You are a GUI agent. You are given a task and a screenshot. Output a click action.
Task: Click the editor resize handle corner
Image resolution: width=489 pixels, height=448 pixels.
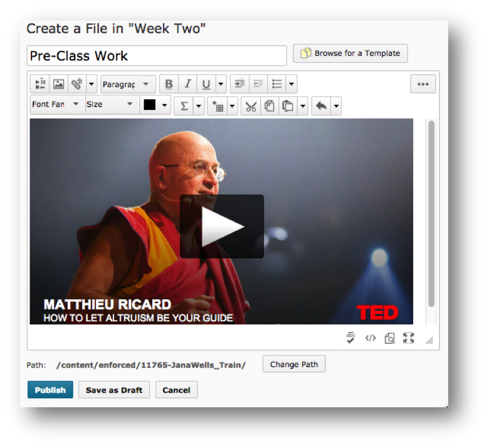[429, 340]
